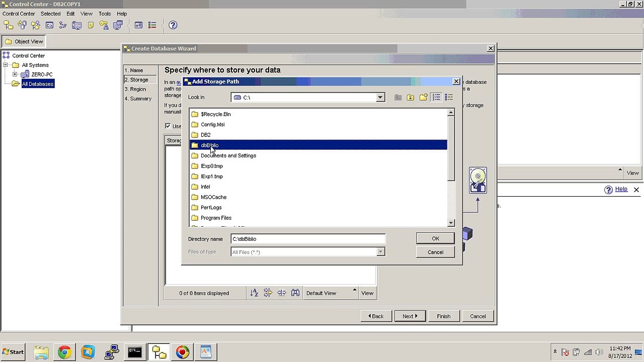
Task: Click Back button in wizard
Action: click(x=376, y=316)
